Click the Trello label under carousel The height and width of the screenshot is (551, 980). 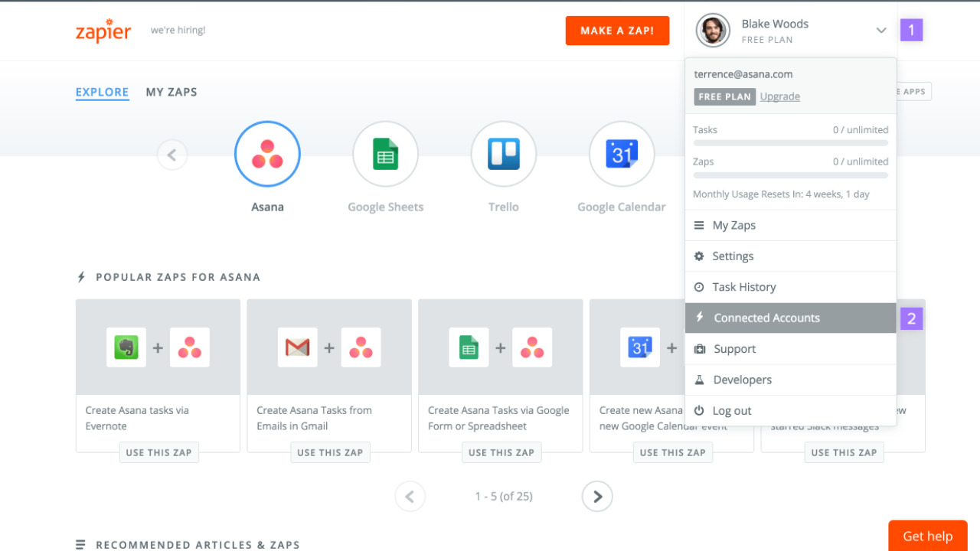tap(504, 207)
